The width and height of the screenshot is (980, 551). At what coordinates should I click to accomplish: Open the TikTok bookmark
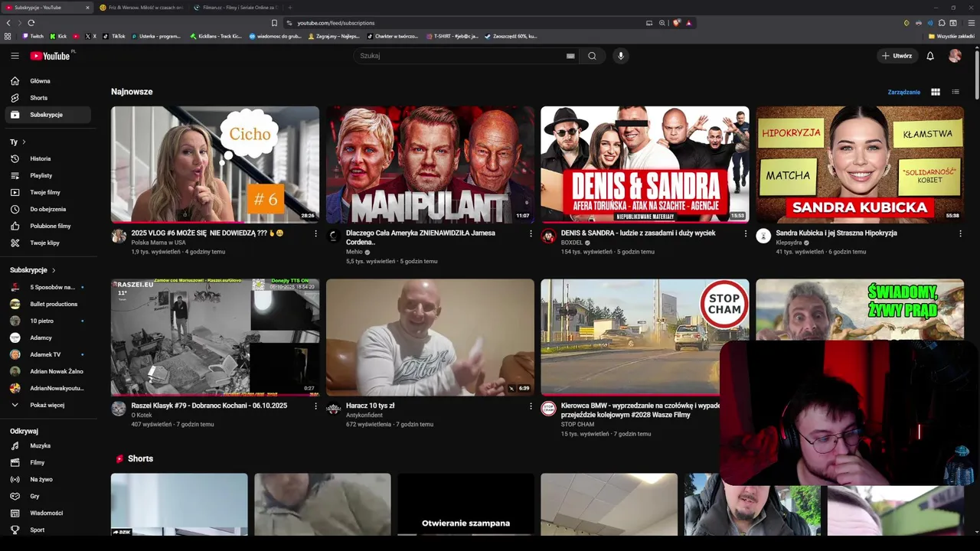coord(115,36)
